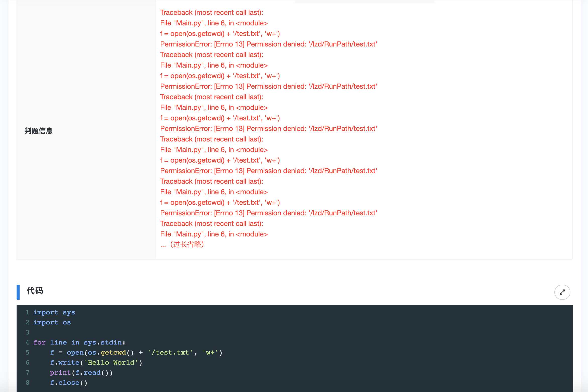The height and width of the screenshot is (392, 588).
Task: Click the 'open' function name in code editor
Action: point(75,353)
